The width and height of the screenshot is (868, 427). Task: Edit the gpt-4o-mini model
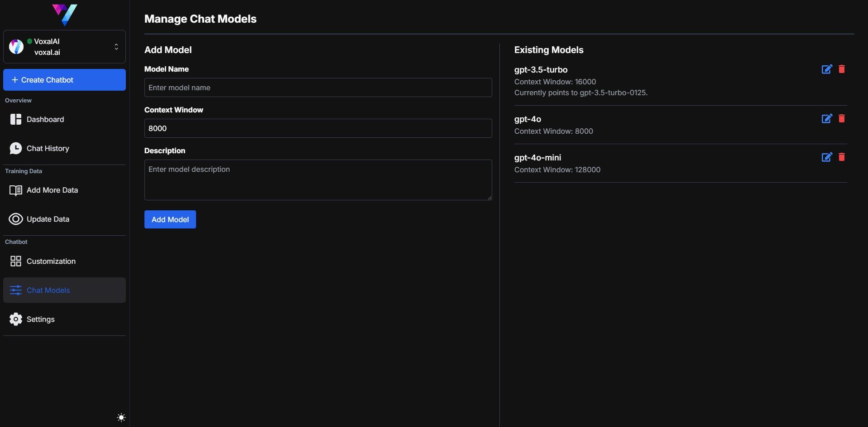(x=827, y=157)
